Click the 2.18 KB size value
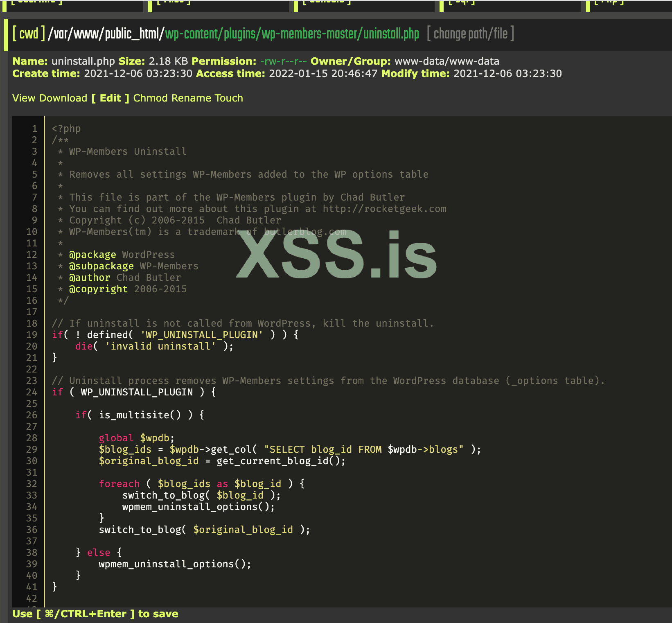The width and height of the screenshot is (672, 623). pos(168,61)
